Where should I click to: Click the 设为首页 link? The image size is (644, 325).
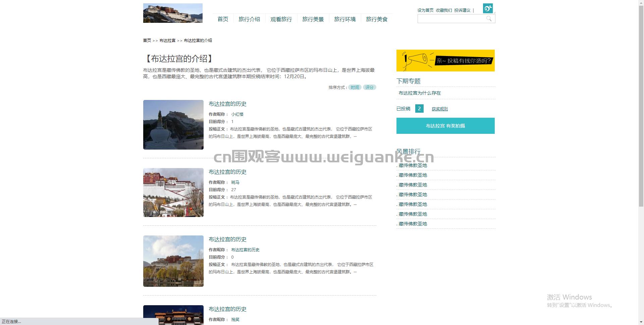click(425, 10)
